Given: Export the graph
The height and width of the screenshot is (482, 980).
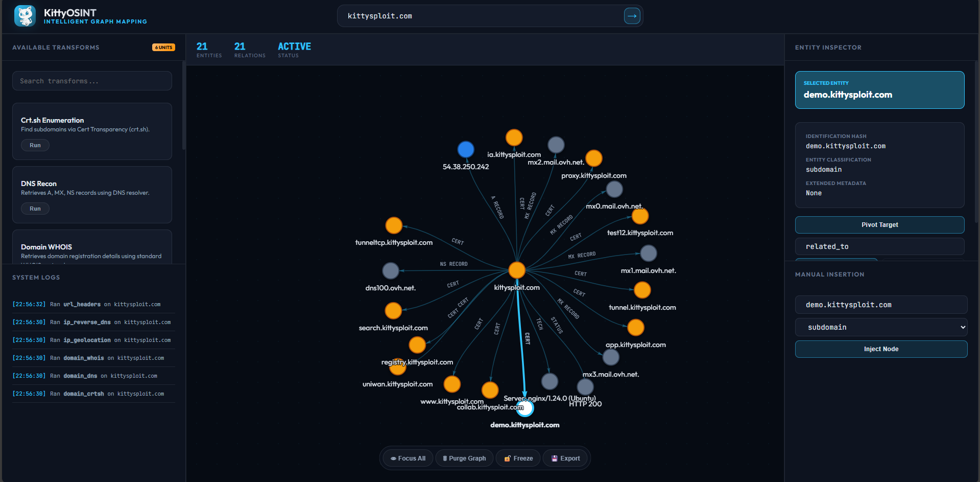Looking at the screenshot, I should 565,458.
